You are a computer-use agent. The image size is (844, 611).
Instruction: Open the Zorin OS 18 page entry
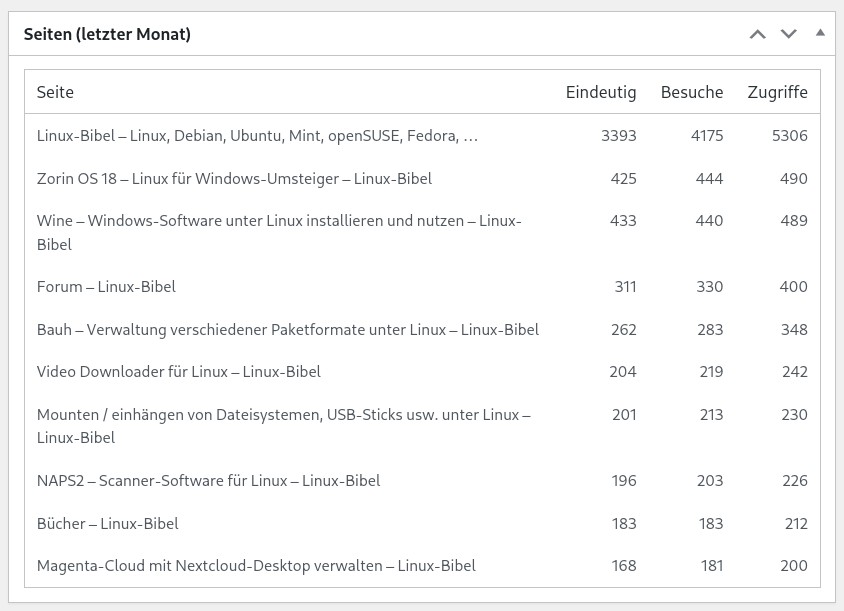point(234,178)
